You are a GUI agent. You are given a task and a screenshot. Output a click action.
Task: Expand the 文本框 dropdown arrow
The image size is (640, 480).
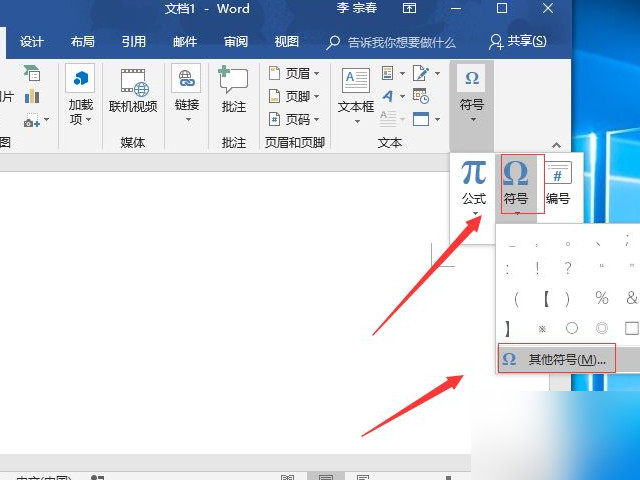(357, 121)
